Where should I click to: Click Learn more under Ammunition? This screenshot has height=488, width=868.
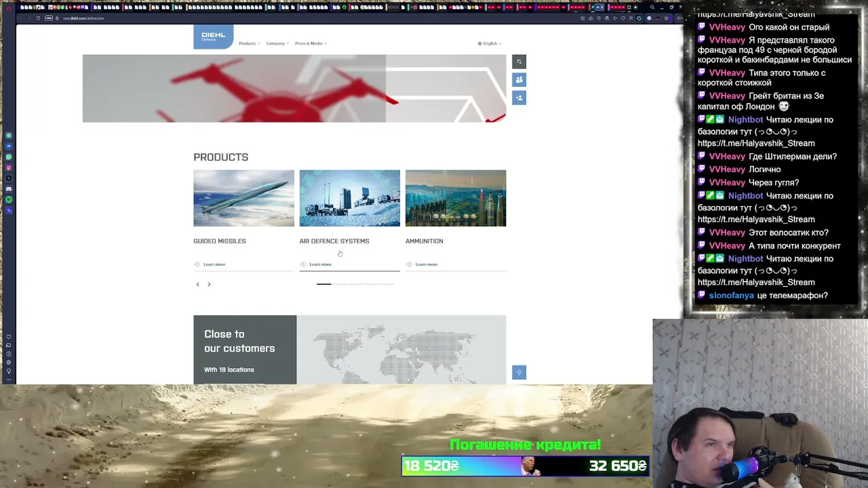(426, 264)
